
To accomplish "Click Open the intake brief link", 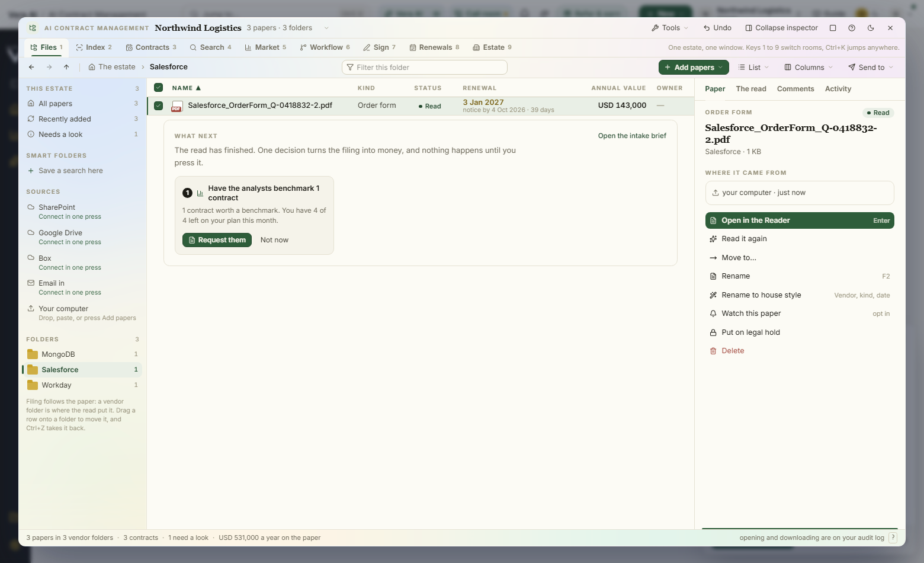I will click(x=632, y=136).
